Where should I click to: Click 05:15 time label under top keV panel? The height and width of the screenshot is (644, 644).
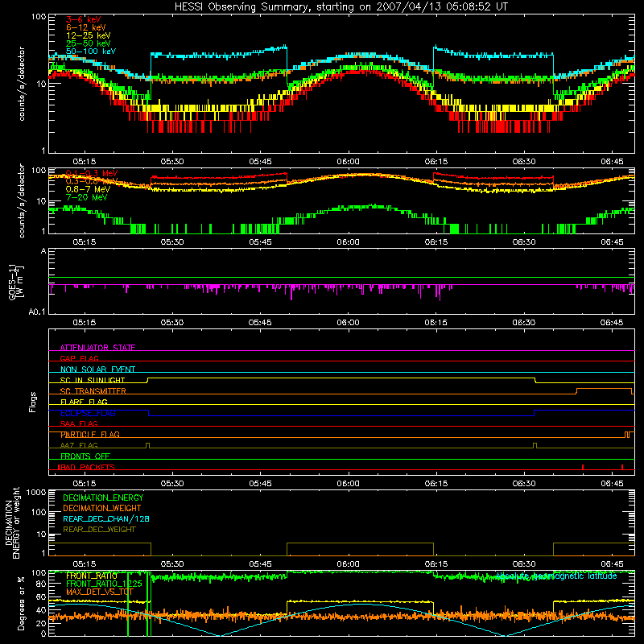tap(85, 162)
